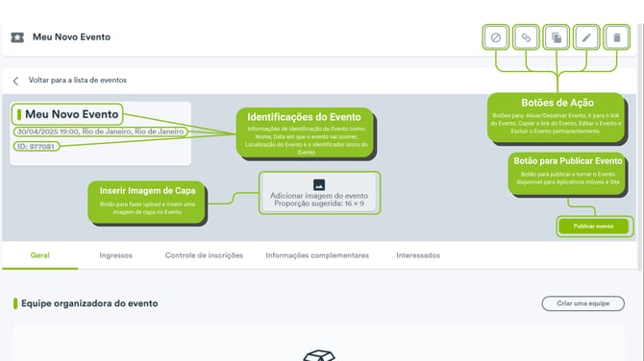Publish the event with Publicar evento
This screenshot has width=644, height=361.
pyautogui.click(x=593, y=226)
